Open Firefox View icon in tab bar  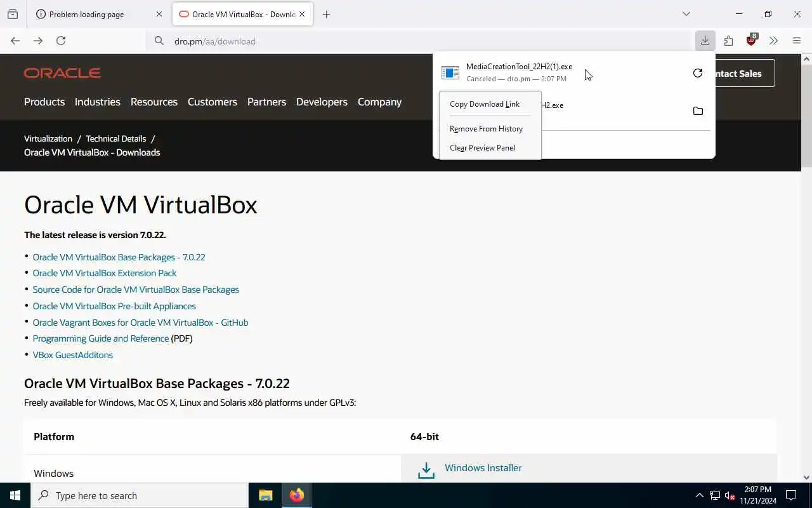click(x=13, y=14)
